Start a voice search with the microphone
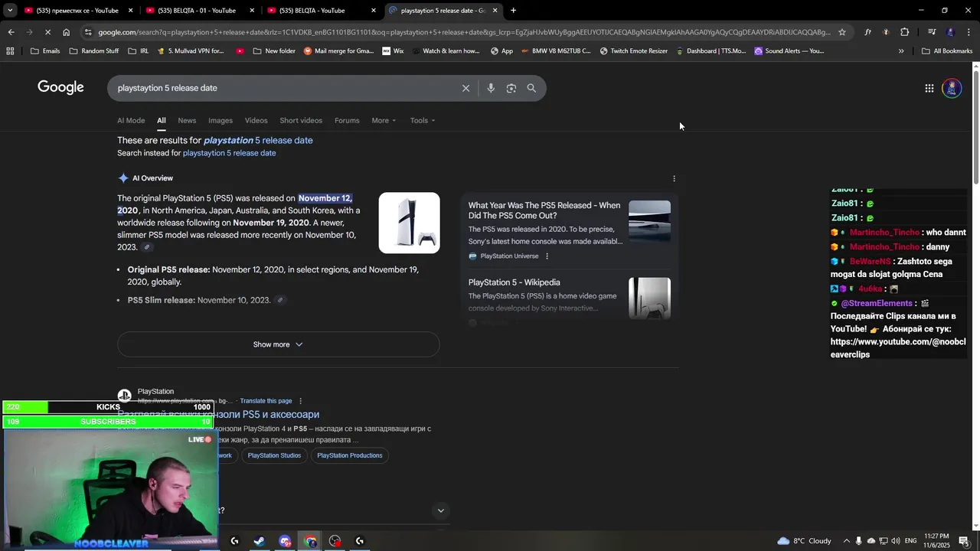Viewport: 980px width, 551px height. 491,88
